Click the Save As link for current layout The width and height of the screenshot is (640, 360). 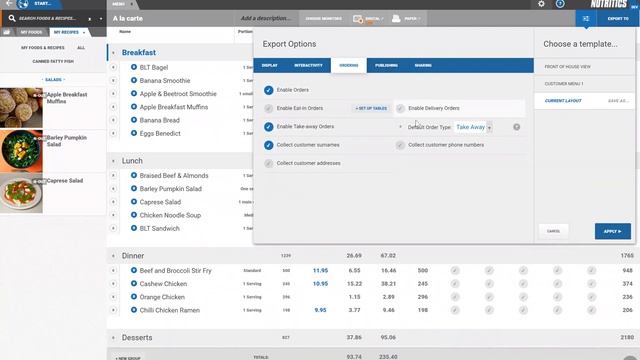(618, 101)
